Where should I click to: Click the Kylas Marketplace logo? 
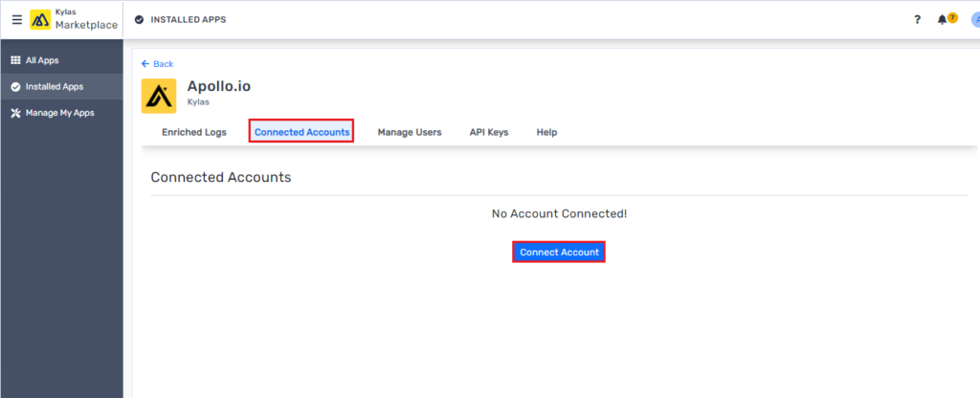tap(40, 19)
